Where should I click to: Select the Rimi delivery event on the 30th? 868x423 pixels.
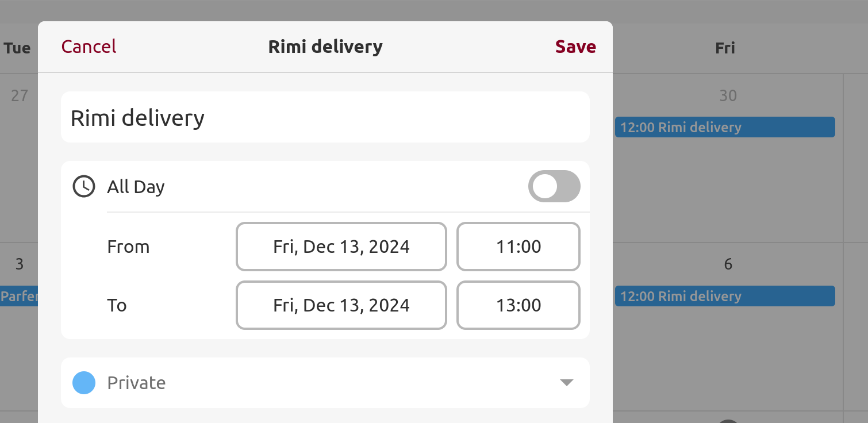[x=724, y=127]
